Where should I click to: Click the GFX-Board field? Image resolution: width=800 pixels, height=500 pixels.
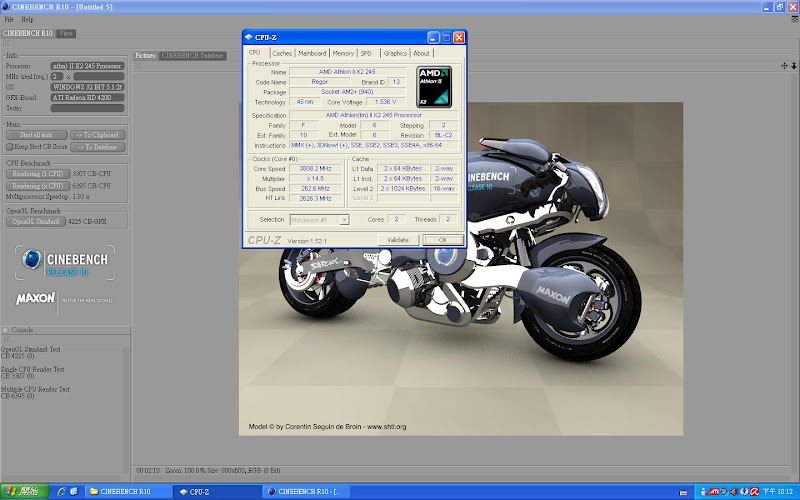click(87, 97)
